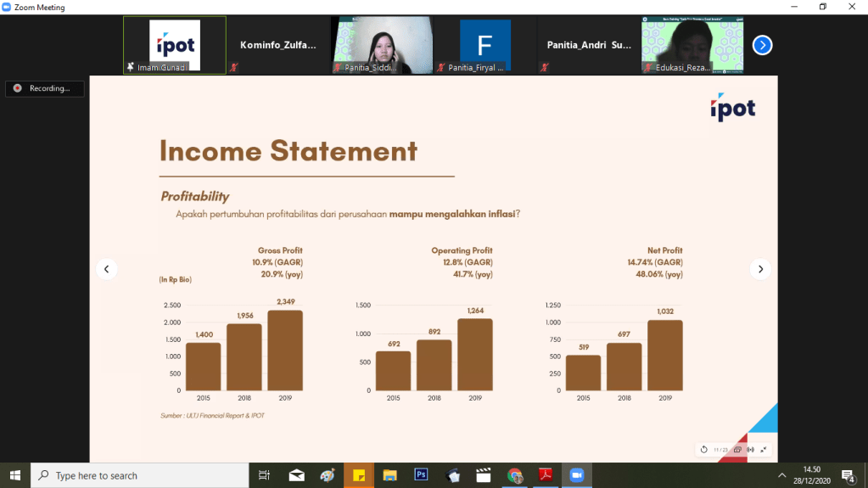
Task: Click the live broadcast signal icon on slide
Action: pyautogui.click(x=750, y=449)
